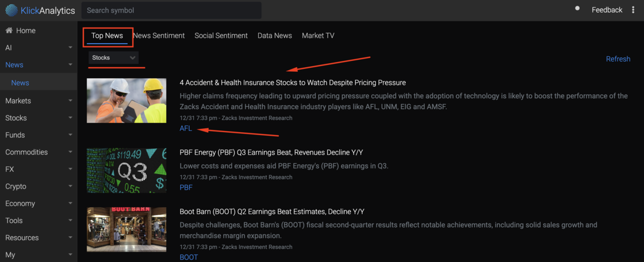Open the PBF Energy Q3 Earnings headline

point(271,153)
